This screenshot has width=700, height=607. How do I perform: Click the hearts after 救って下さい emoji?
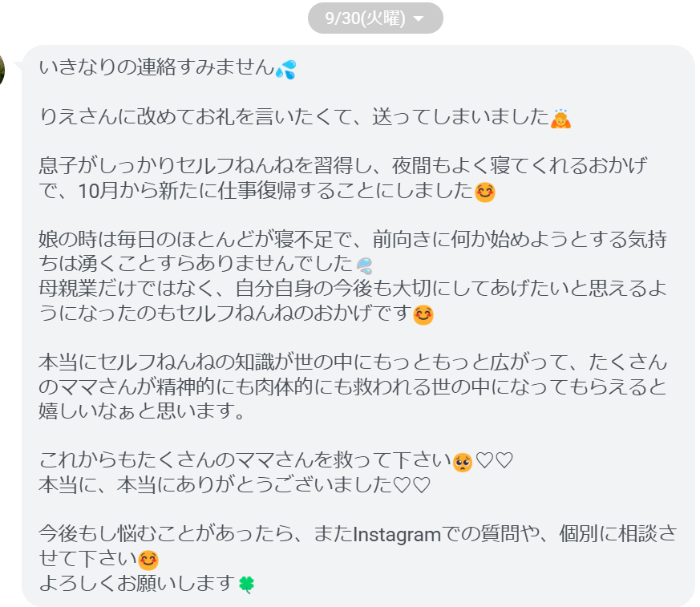[x=495, y=460]
